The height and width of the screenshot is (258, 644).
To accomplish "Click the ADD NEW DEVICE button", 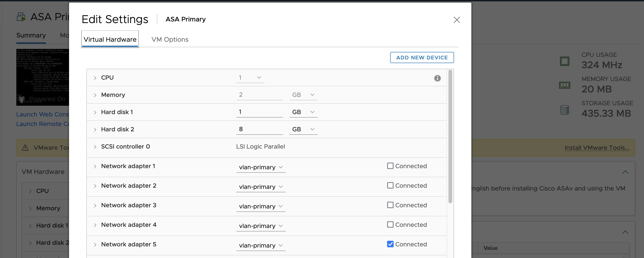I will tap(422, 58).
